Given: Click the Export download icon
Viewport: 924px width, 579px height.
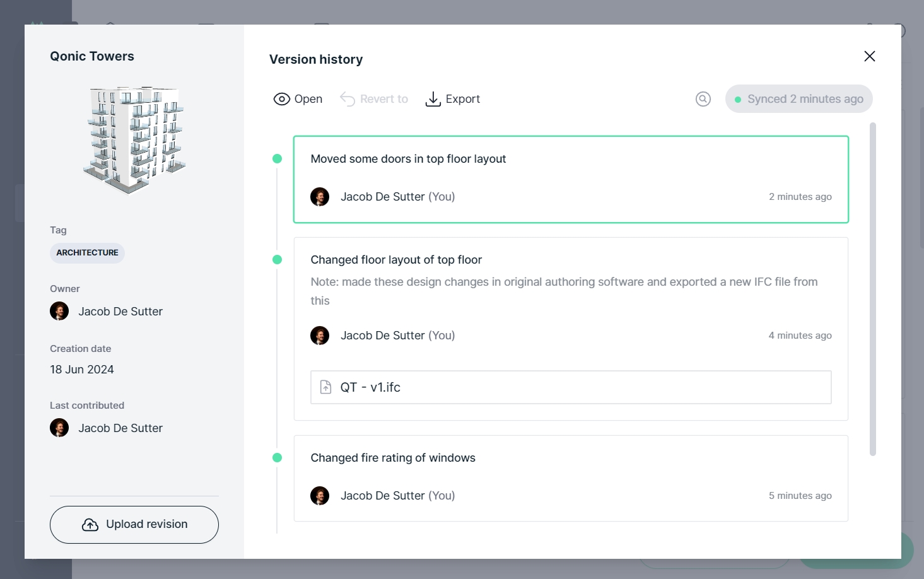Looking at the screenshot, I should (x=433, y=99).
